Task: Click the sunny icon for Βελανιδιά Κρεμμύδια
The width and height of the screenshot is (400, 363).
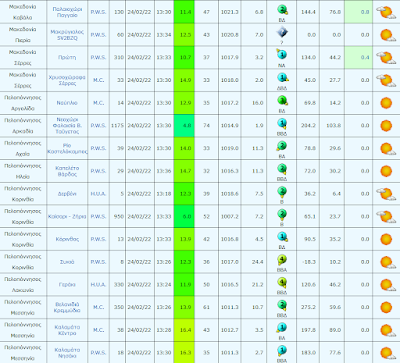Action: pos(386,307)
